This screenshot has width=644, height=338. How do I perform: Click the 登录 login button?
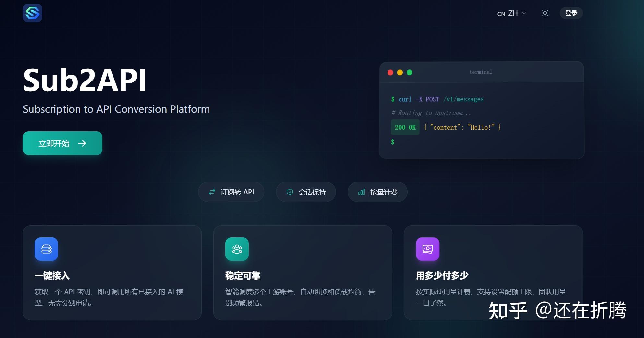[x=571, y=13]
